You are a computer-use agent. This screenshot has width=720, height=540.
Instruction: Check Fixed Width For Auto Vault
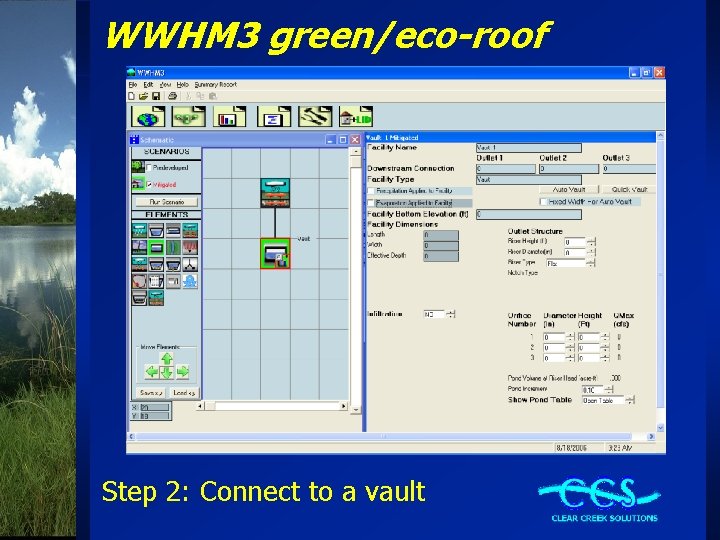(544, 202)
